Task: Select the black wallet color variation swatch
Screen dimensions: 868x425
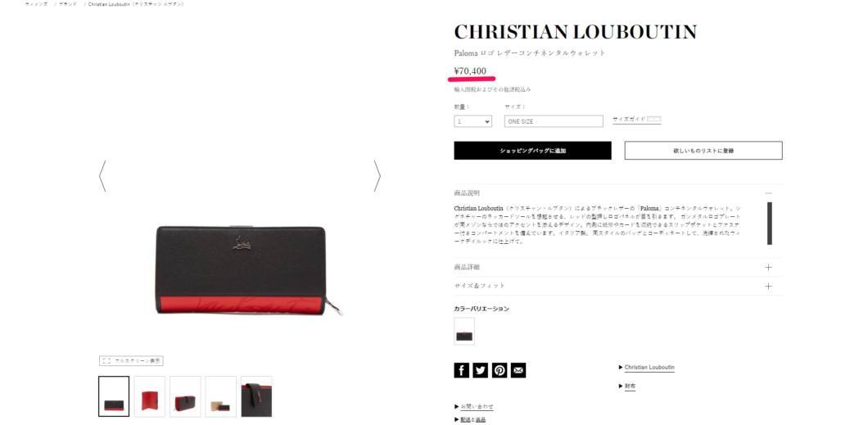Action: (464, 331)
